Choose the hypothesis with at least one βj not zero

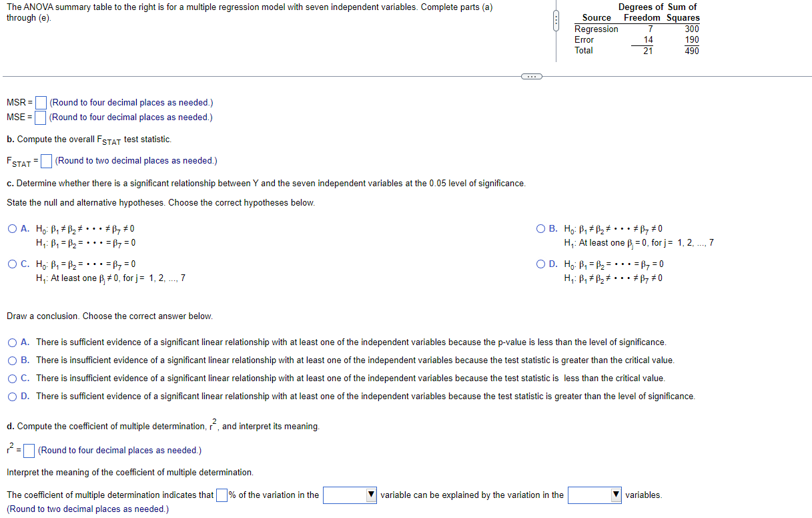12,264
